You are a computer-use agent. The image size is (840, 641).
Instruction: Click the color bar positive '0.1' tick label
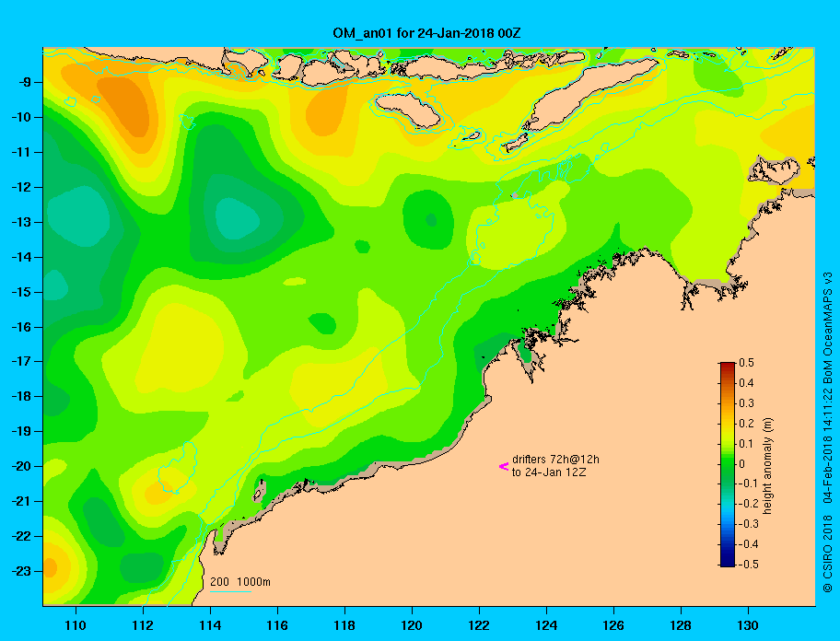tap(746, 443)
